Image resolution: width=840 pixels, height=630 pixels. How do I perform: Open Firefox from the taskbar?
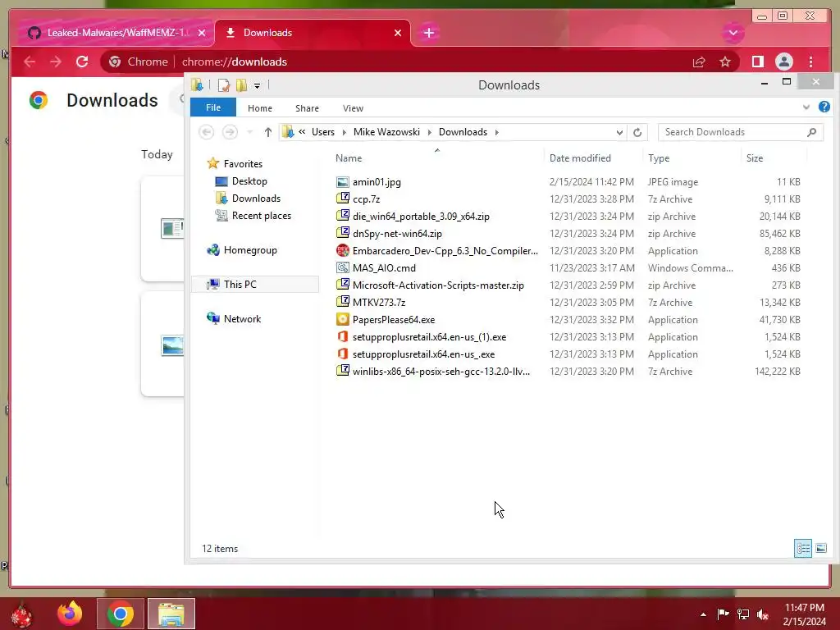[70, 614]
